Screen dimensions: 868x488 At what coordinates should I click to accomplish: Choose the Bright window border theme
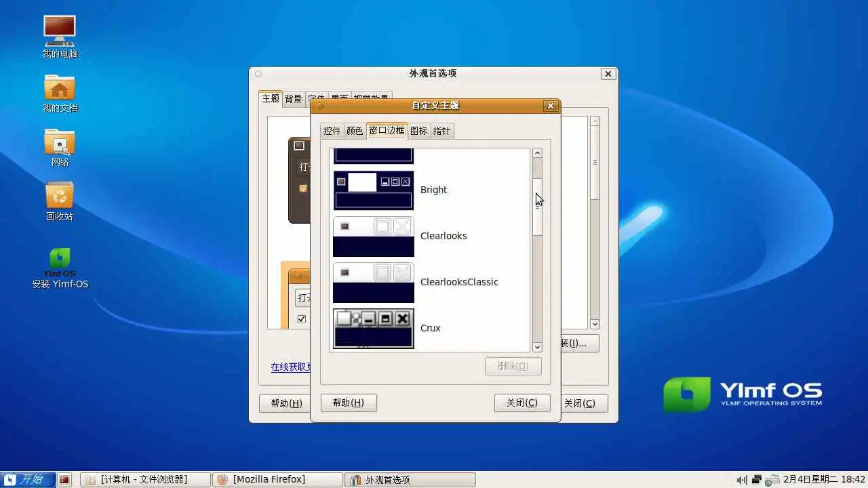click(x=430, y=190)
